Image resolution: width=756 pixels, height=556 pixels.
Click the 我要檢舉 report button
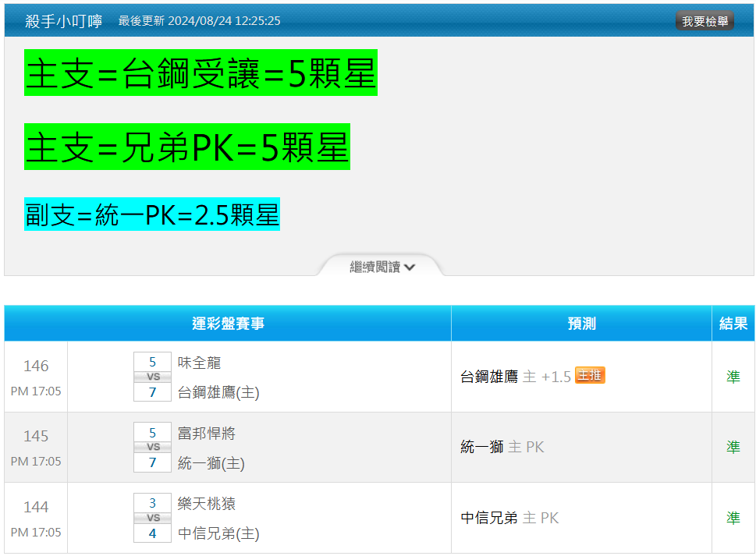coord(705,21)
